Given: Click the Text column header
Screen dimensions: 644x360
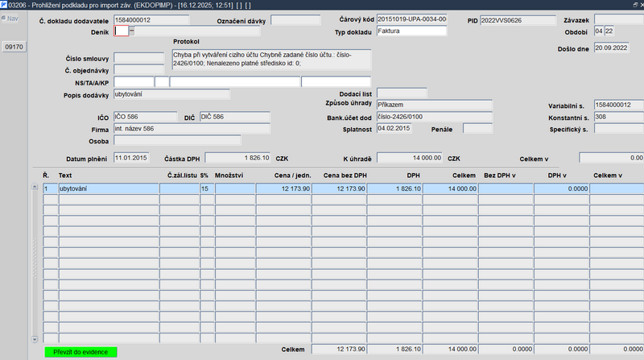Looking at the screenshot, I should [65, 176].
